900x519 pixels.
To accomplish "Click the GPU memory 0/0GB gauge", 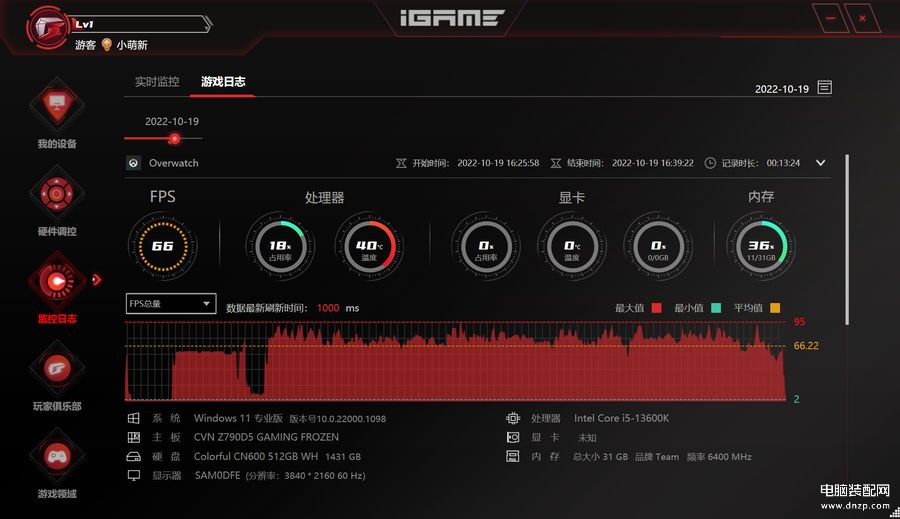I will pos(658,246).
